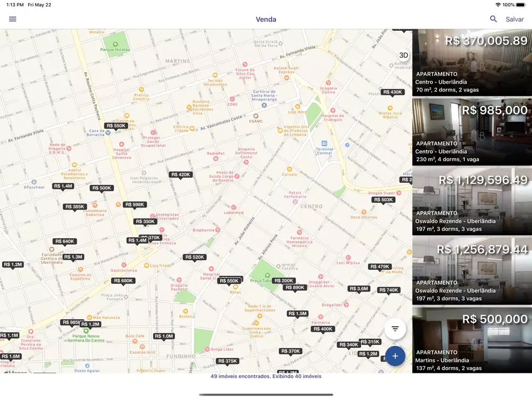Tap the Parque Nicolau park pin
Viewport: 532px width, 399px height.
coord(115,45)
